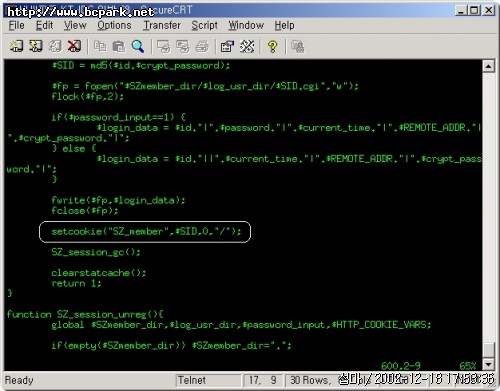Screen dimensions: 500x391
Task: Click the clearstatcache(); line
Action: tap(99, 273)
